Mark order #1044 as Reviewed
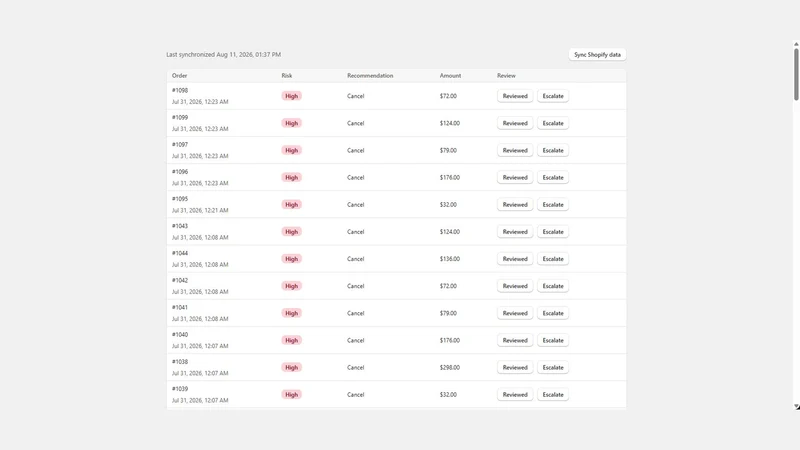Image resolution: width=800 pixels, height=450 pixels. [515, 259]
